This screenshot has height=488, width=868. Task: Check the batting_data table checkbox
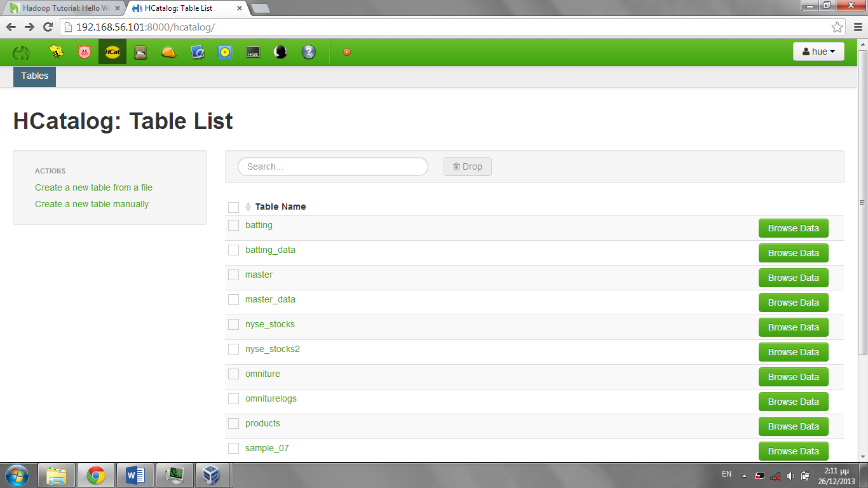(233, 250)
